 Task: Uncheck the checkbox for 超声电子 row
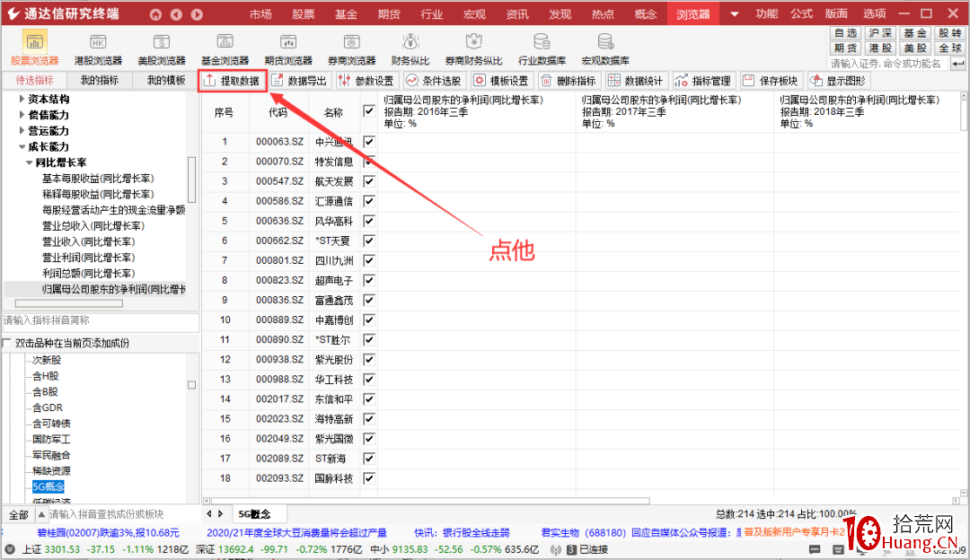(x=369, y=280)
